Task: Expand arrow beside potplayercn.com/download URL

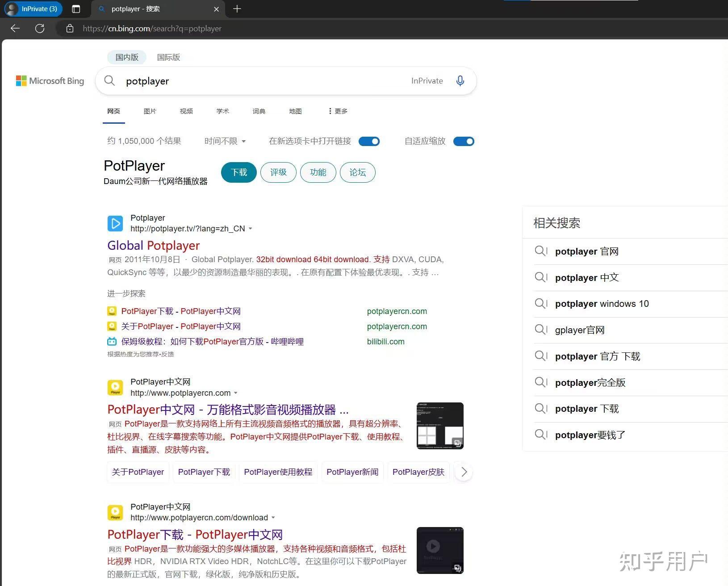Action: pos(273,518)
